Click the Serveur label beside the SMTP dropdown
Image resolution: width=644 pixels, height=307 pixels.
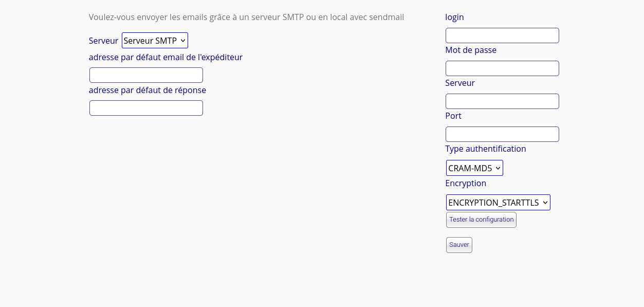(x=103, y=40)
